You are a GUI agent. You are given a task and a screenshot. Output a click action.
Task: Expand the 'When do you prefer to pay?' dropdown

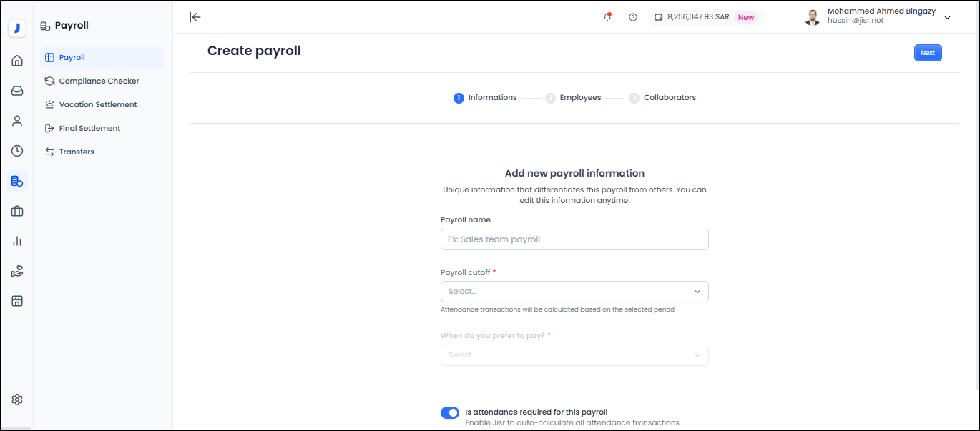[x=574, y=355]
